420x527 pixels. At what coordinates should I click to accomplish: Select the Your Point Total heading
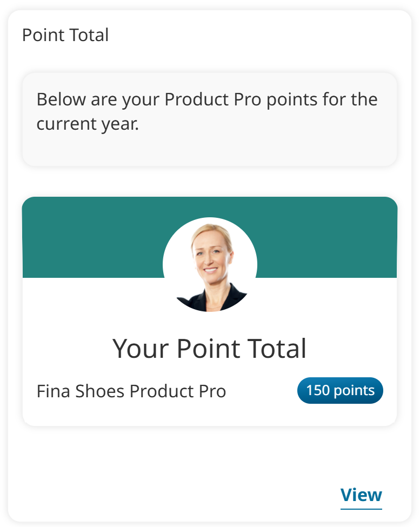click(210, 348)
